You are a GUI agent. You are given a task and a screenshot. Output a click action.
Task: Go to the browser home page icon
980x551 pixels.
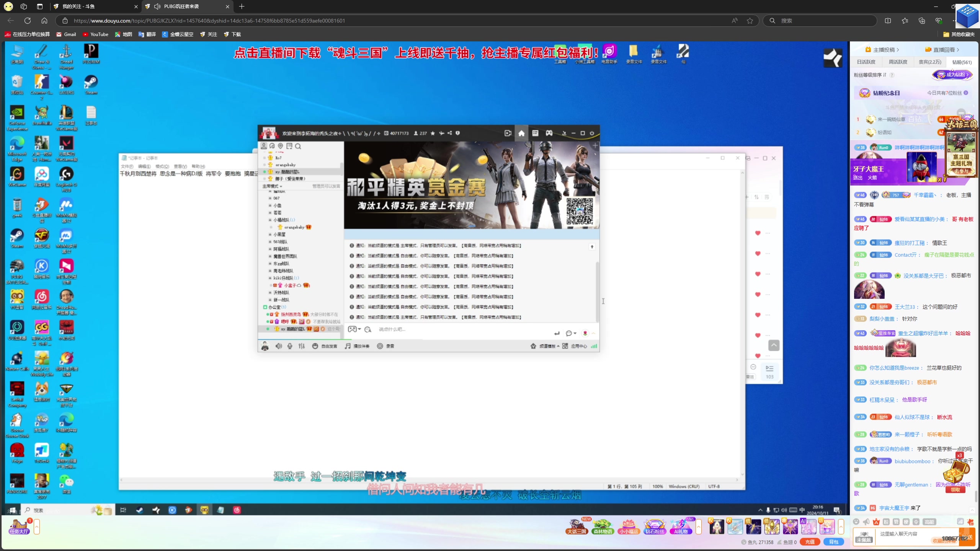[x=44, y=21]
